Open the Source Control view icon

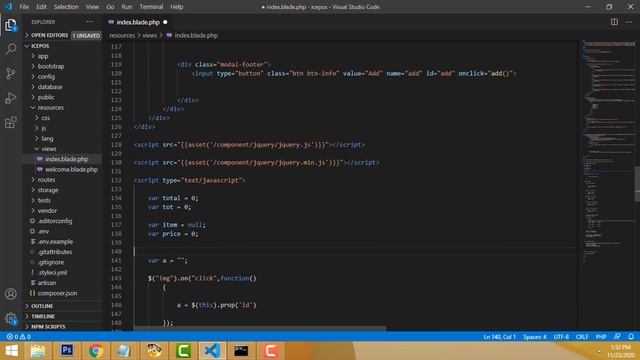click(11, 73)
